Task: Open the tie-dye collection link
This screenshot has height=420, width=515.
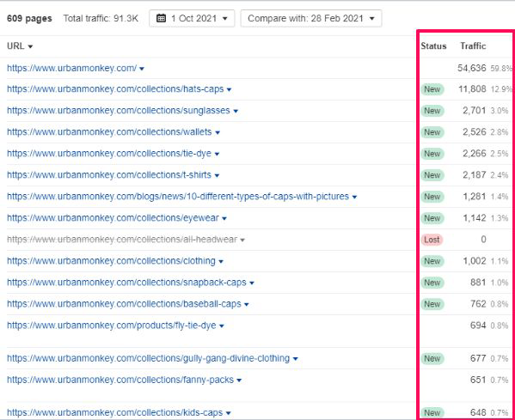Action: point(109,154)
